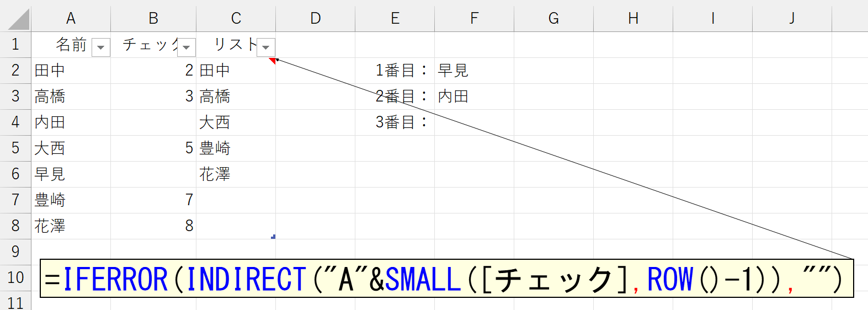Click cell B5 with value 5

click(x=153, y=148)
